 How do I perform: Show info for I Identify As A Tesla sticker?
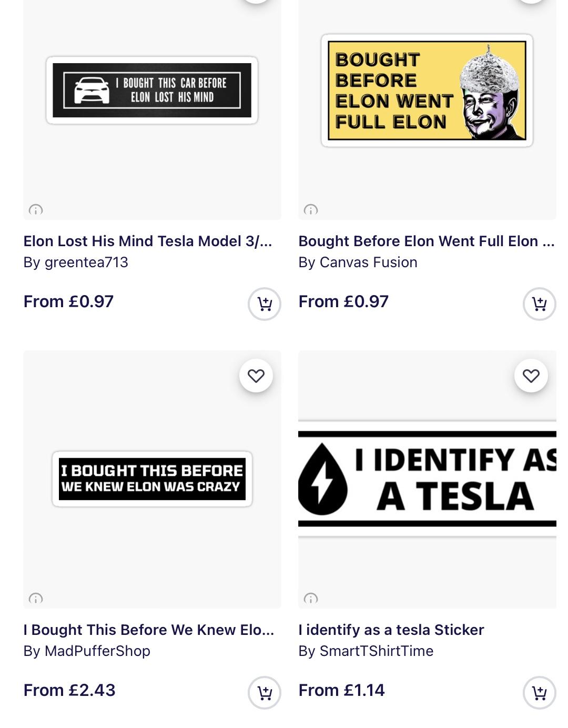click(x=311, y=599)
